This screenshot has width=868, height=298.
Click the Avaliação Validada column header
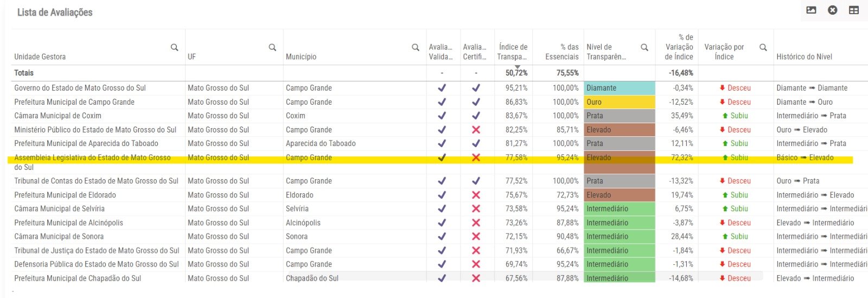(441, 52)
